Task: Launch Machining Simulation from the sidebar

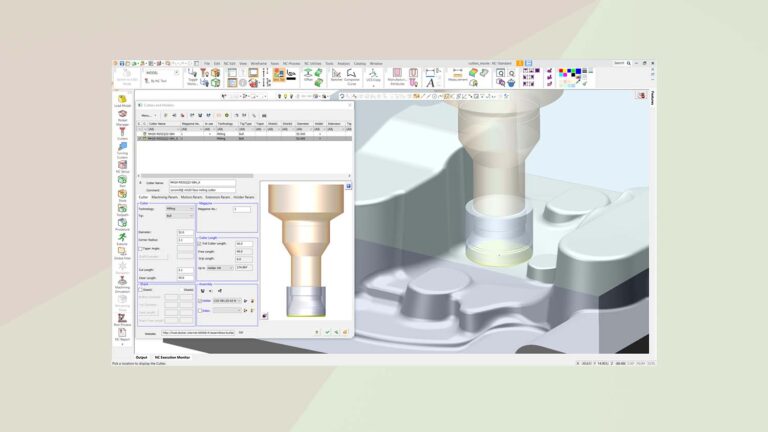Action: pos(122,284)
